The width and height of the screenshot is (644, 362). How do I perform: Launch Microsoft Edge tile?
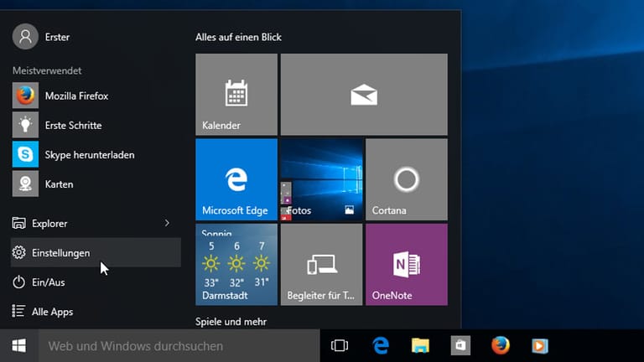coord(236,179)
